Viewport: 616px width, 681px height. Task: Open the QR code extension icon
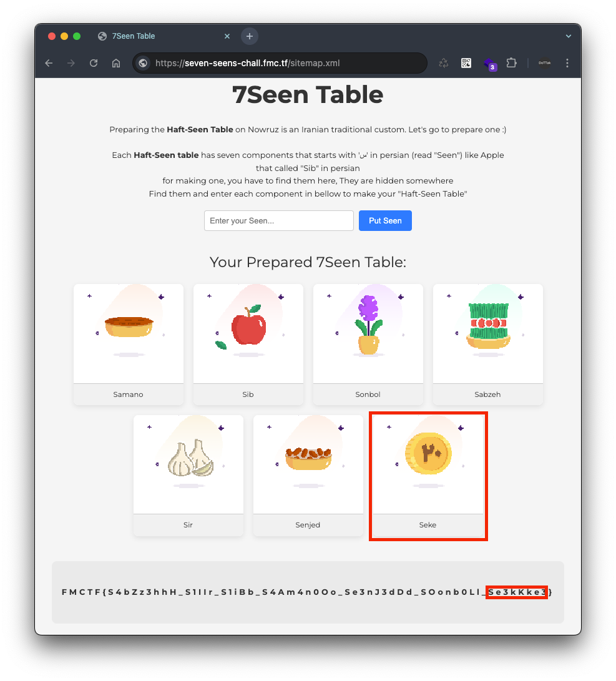466,64
